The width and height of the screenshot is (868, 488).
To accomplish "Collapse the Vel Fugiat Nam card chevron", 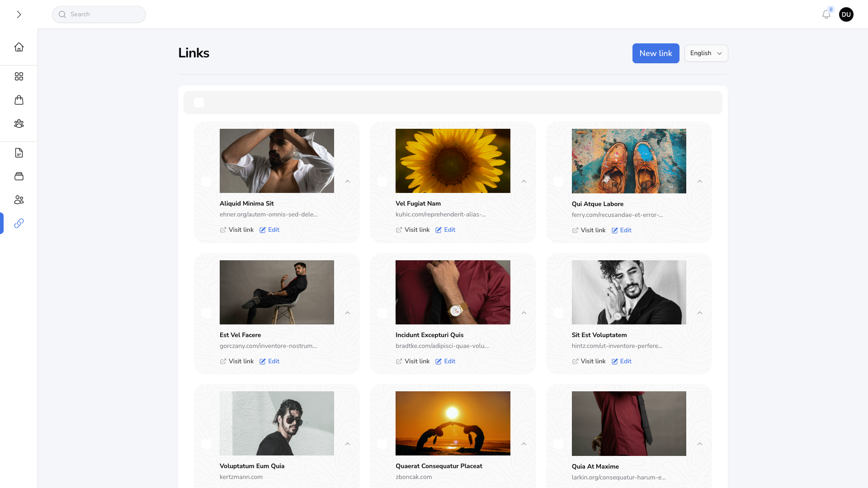I will [x=524, y=182].
